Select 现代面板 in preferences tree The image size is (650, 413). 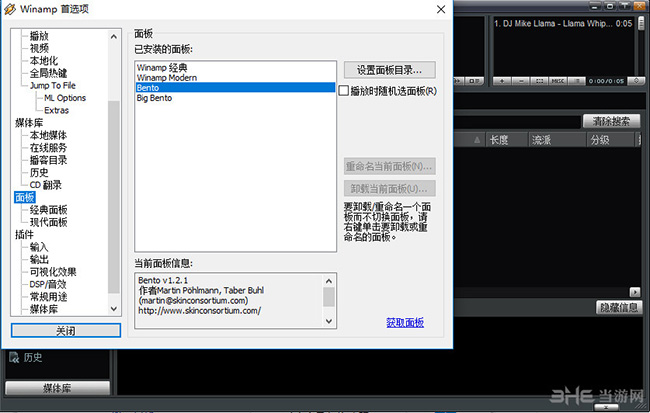48,222
